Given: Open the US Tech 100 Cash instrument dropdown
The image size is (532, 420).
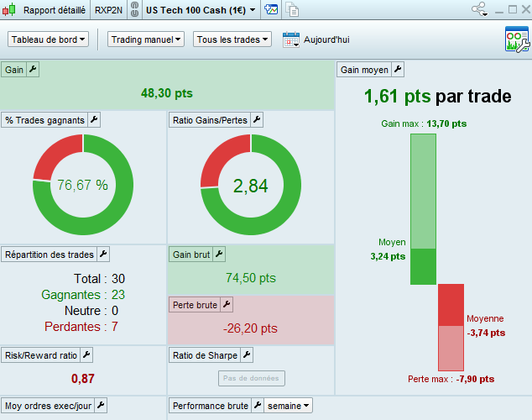Looking at the screenshot, I should click(x=201, y=10).
